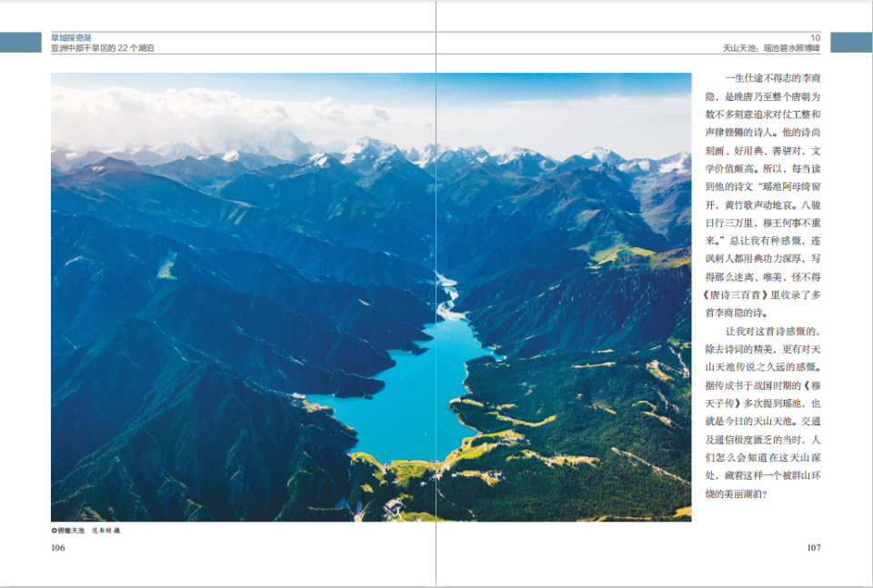Screen dimensions: 873x588
Task: Click the line '日行三万里，穆王何事不重'
Action: point(763,223)
